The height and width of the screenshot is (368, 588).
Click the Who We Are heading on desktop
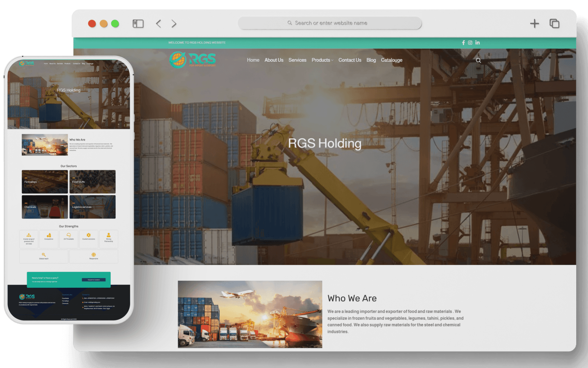coord(352,298)
